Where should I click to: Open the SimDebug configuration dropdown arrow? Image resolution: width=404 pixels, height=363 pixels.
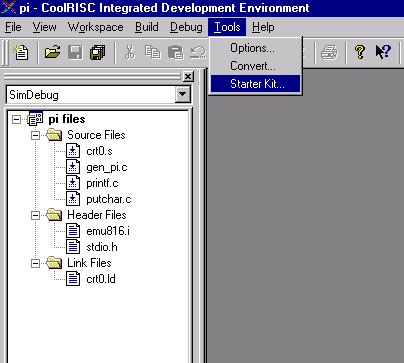point(182,95)
